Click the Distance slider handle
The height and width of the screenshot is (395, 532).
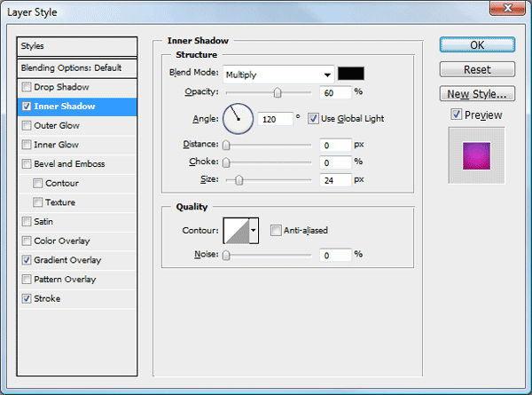pos(226,145)
